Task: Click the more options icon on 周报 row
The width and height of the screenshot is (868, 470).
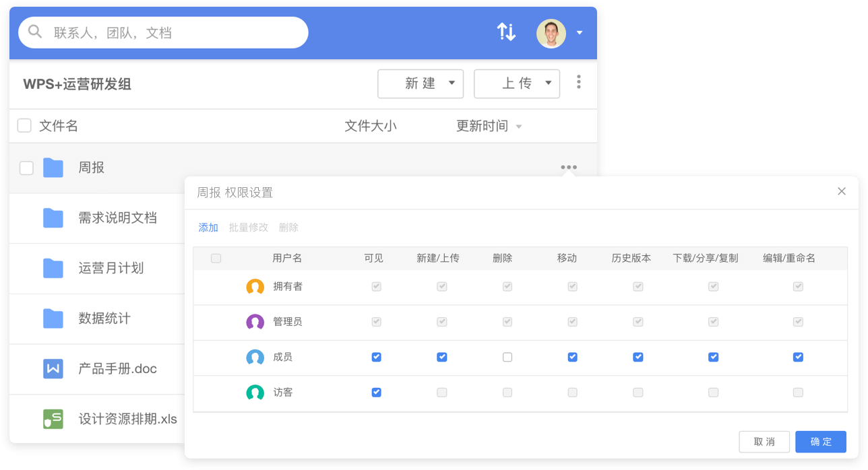Action: tap(569, 167)
